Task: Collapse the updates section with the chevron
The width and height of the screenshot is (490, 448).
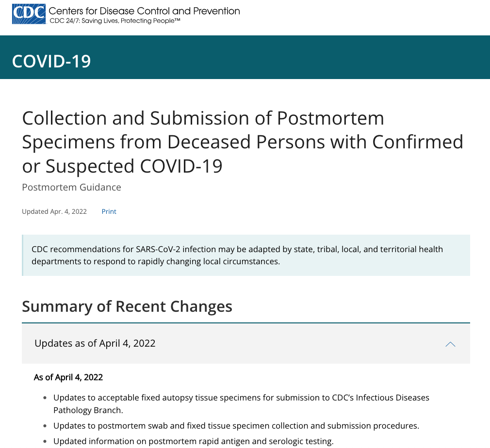Action: coord(450,344)
